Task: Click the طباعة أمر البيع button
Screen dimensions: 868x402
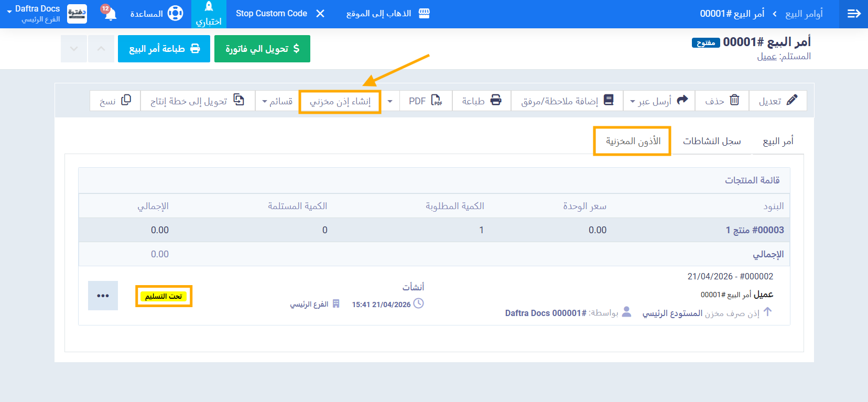Action: 164,49
